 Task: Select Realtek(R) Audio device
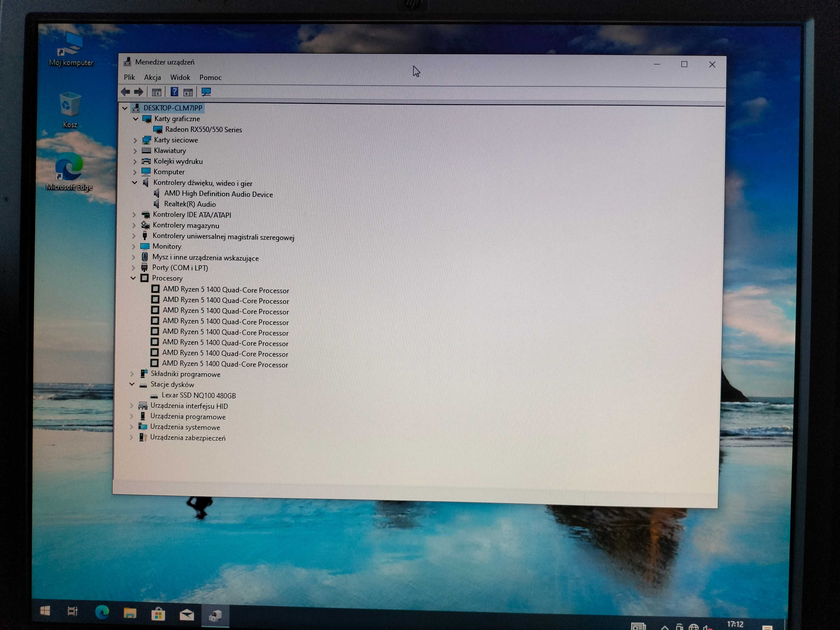pyautogui.click(x=190, y=204)
